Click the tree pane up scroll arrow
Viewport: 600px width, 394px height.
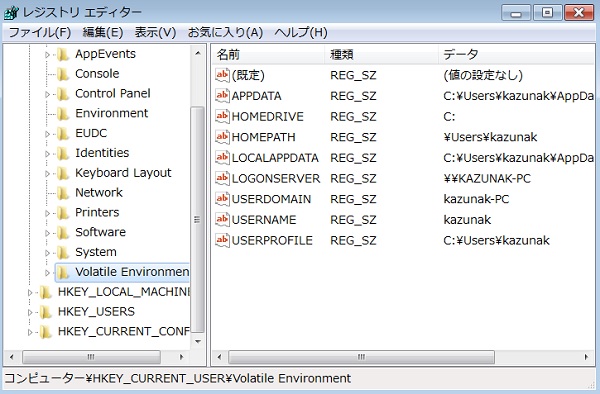tap(198, 53)
